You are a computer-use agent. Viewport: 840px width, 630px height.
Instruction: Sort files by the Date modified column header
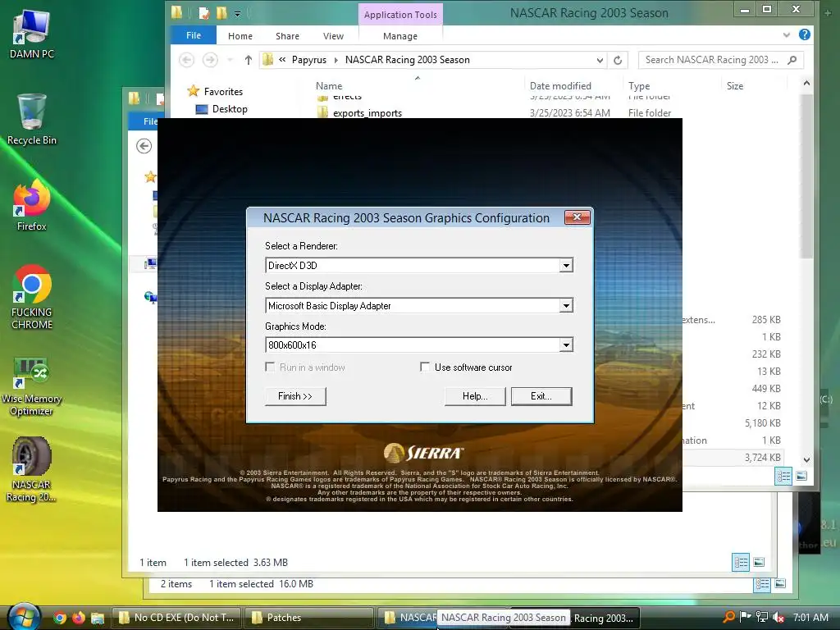tap(560, 85)
